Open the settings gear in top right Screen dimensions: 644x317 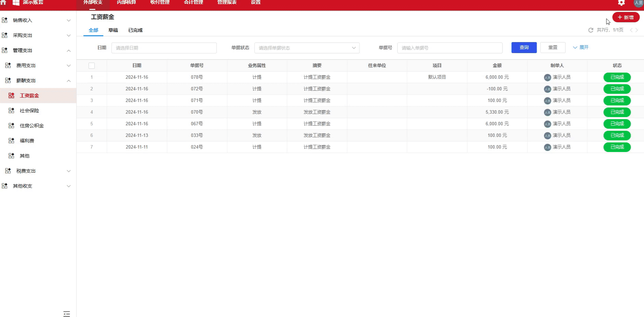tap(621, 3)
